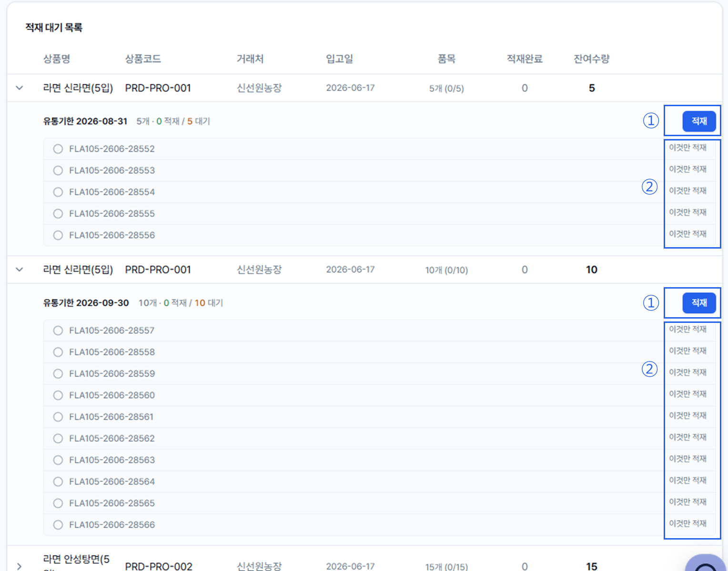Select radio for FLA105-2606-28555
Screen dimensions: 728x571
click(58, 214)
